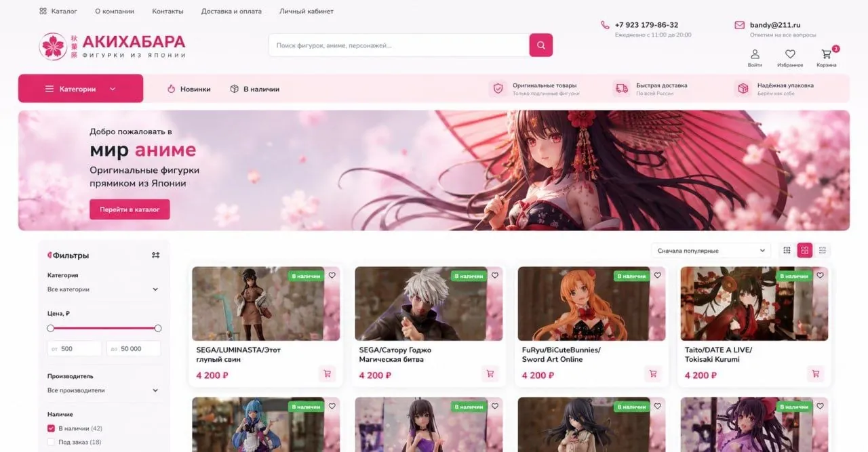Open О компании menu item
Image resolution: width=868 pixels, height=452 pixels.
[x=115, y=12]
